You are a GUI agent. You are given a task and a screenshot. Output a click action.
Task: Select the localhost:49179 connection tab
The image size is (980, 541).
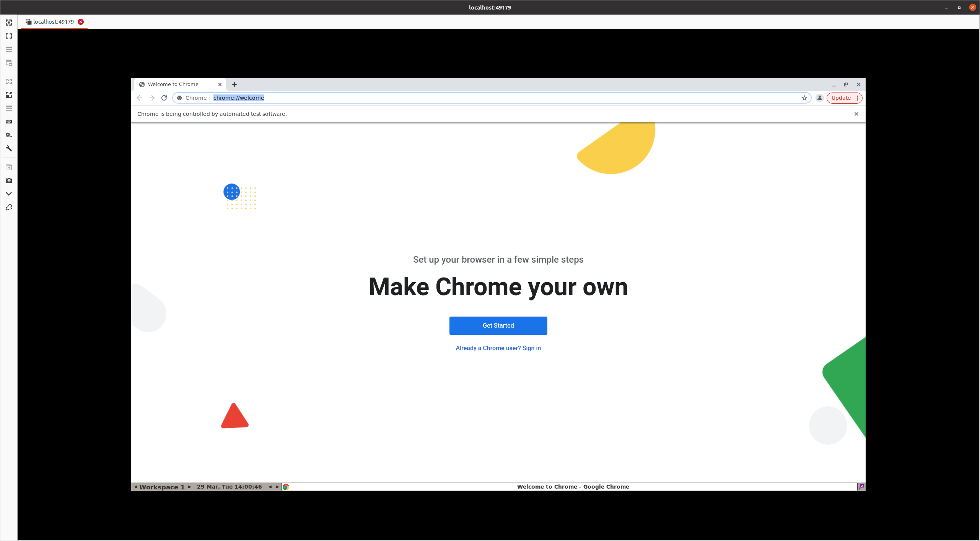[x=54, y=22]
